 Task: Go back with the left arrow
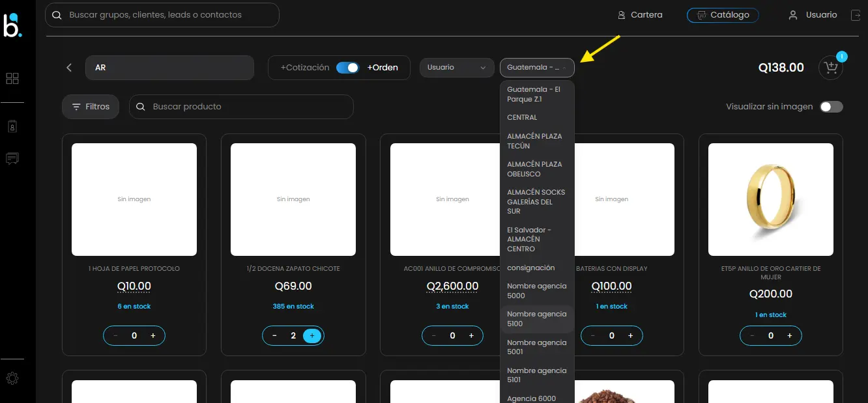[69, 68]
